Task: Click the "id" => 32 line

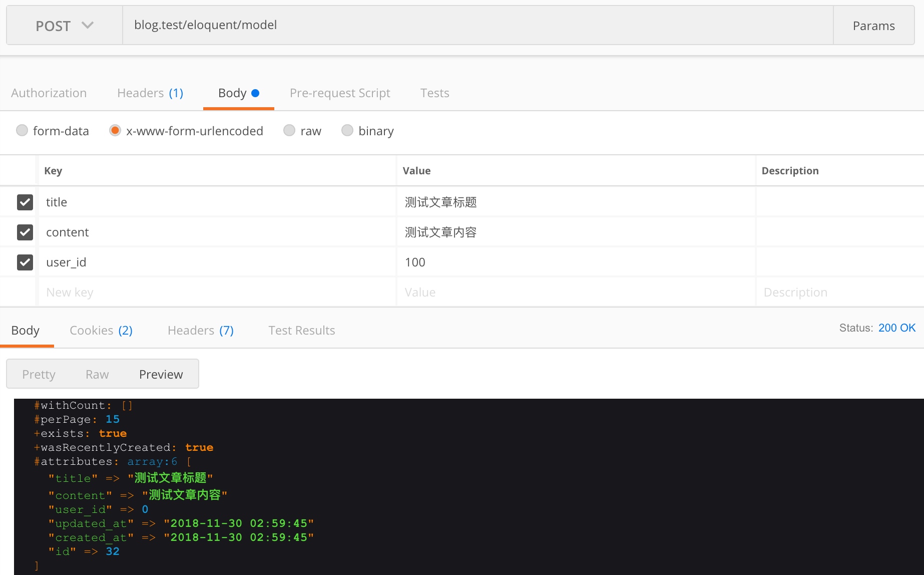Action: 84,551
